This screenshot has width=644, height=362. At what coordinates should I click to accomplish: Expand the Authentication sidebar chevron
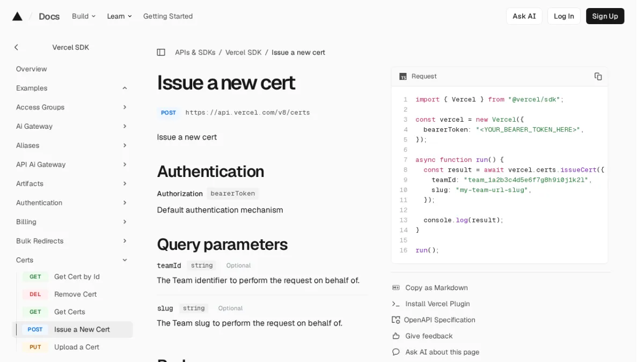click(x=125, y=203)
